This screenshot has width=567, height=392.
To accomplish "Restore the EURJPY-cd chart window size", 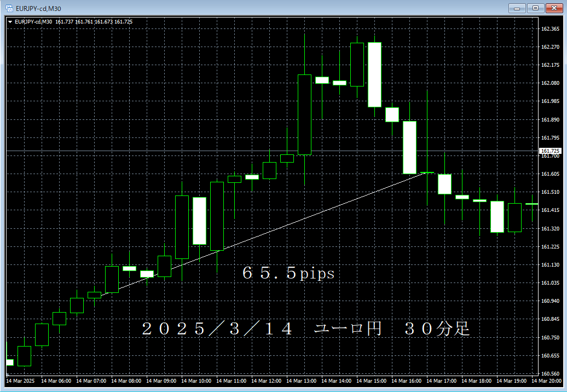I will (x=535, y=8).
